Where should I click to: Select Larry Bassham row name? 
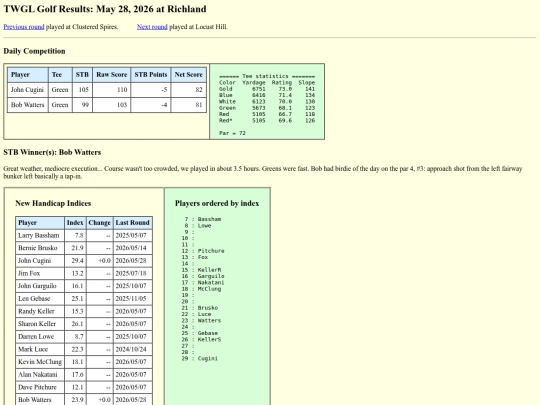40,236
